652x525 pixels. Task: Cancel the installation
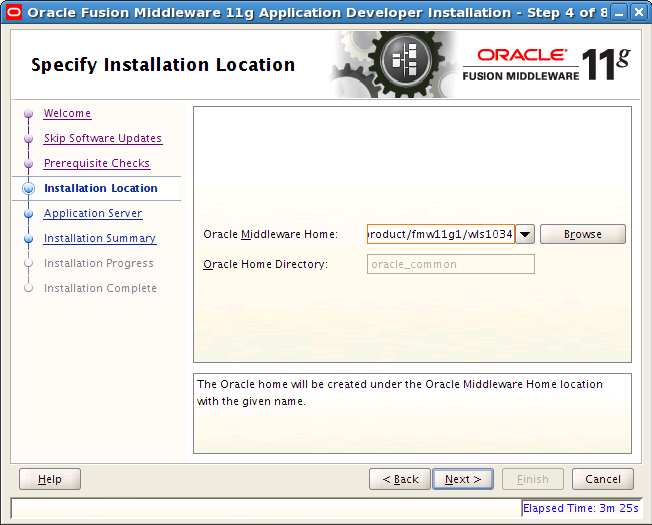pyautogui.click(x=603, y=479)
